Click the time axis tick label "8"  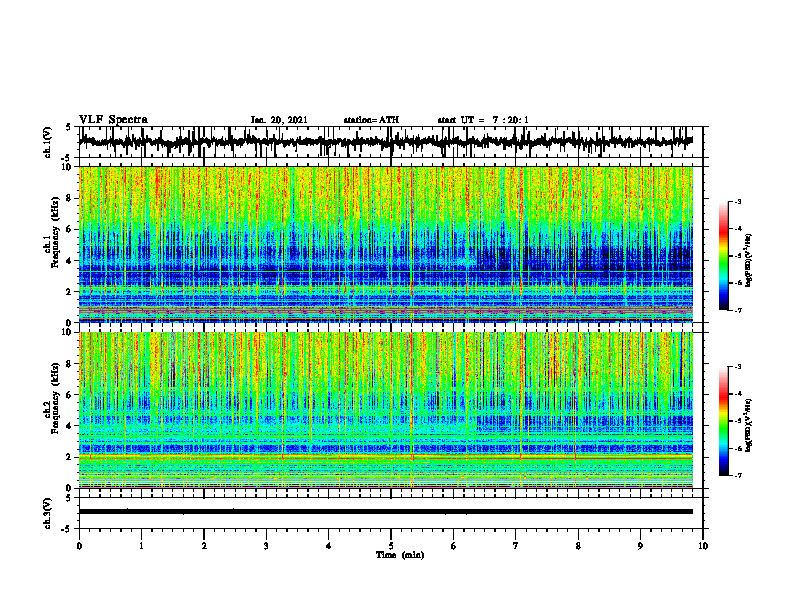pyautogui.click(x=578, y=546)
